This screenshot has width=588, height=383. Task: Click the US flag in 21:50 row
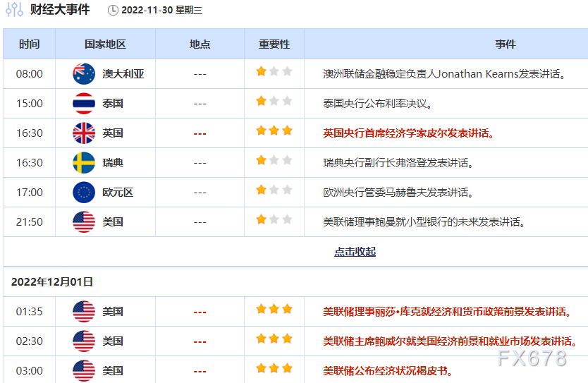(x=84, y=222)
